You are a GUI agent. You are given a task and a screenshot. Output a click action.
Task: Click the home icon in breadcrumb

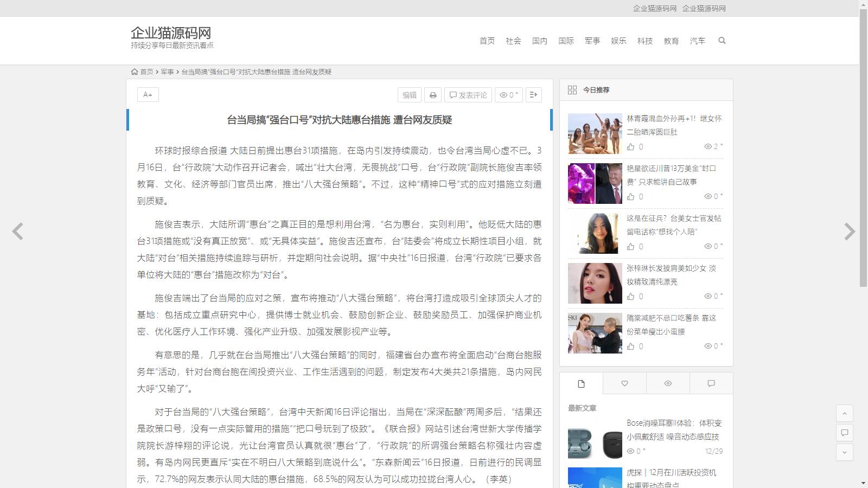click(x=135, y=72)
